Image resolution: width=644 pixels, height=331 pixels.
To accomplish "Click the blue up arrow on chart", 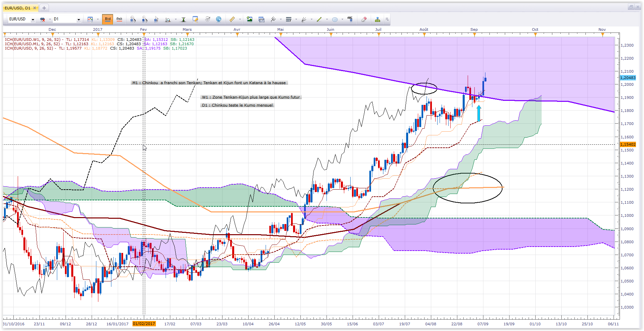I will pyautogui.click(x=479, y=113).
